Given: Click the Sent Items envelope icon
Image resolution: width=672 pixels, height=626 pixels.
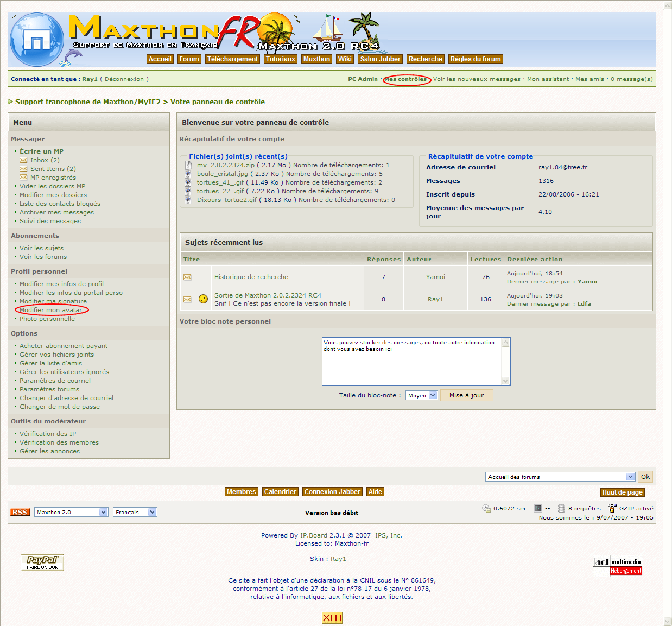Looking at the screenshot, I should 23,169.
